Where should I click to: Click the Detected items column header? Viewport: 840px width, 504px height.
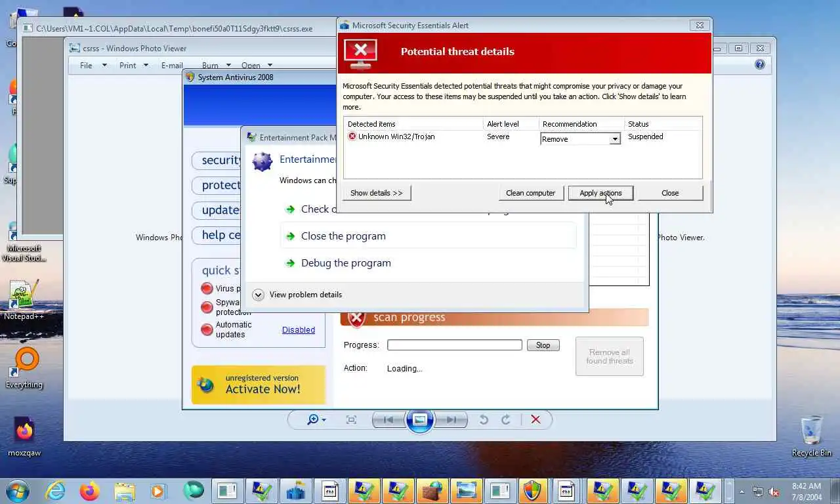click(x=413, y=124)
